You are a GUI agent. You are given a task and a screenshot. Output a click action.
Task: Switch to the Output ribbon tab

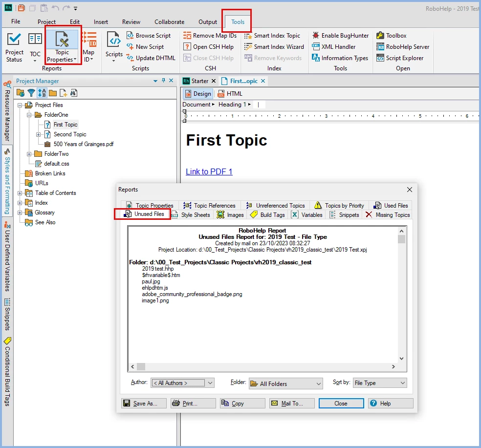click(x=208, y=22)
